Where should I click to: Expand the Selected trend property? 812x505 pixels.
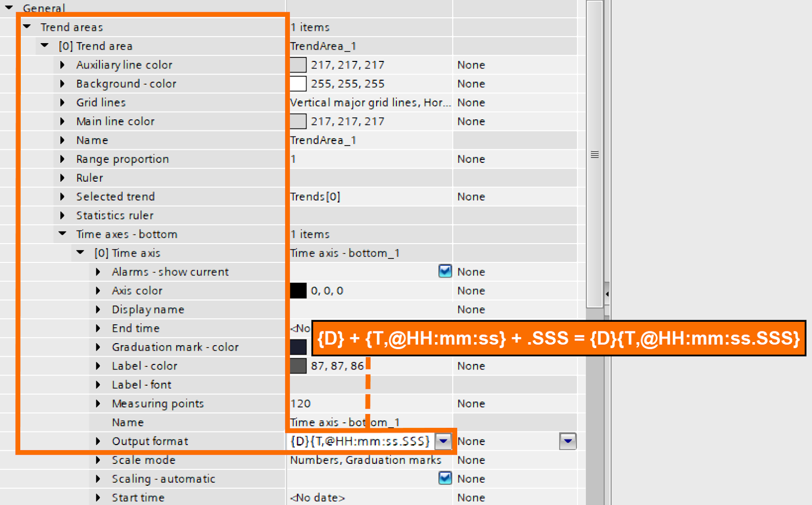(x=62, y=196)
